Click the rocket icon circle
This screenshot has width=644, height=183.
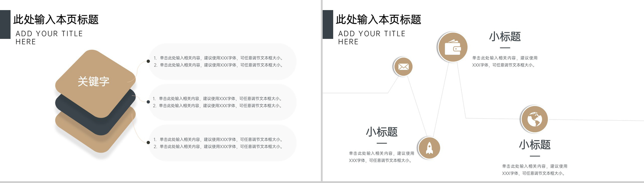[x=429, y=148]
